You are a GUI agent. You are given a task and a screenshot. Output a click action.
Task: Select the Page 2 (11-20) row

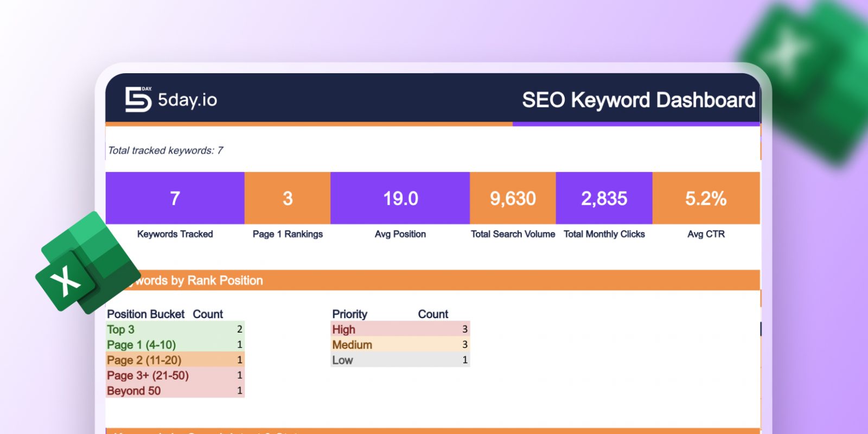(175, 360)
